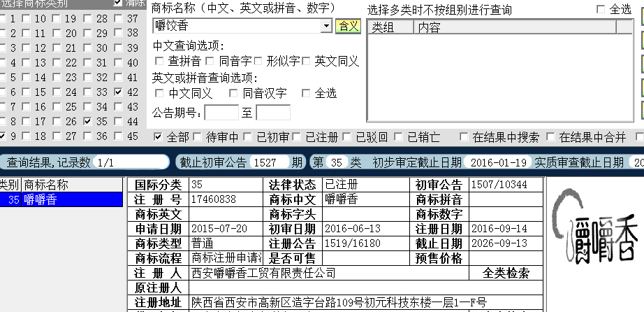Click registration date 2016-09-14
Screen dimensions: 644x312
(x=499, y=229)
